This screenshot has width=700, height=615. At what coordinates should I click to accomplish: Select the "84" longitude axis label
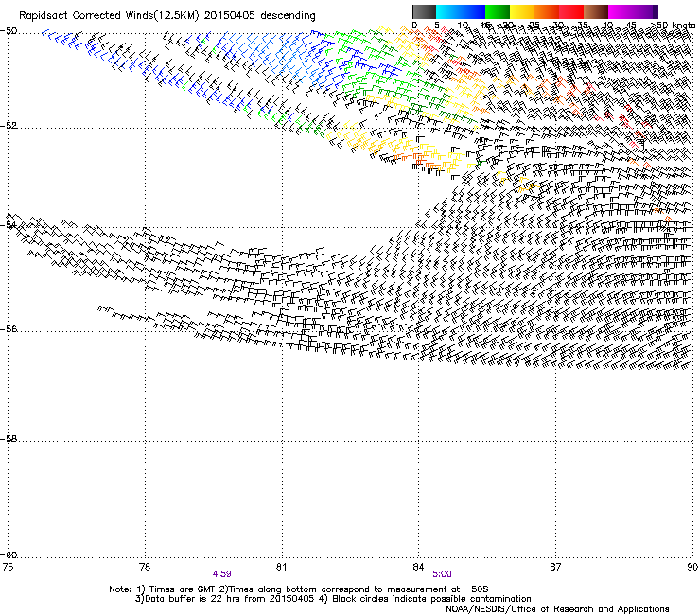point(418,567)
